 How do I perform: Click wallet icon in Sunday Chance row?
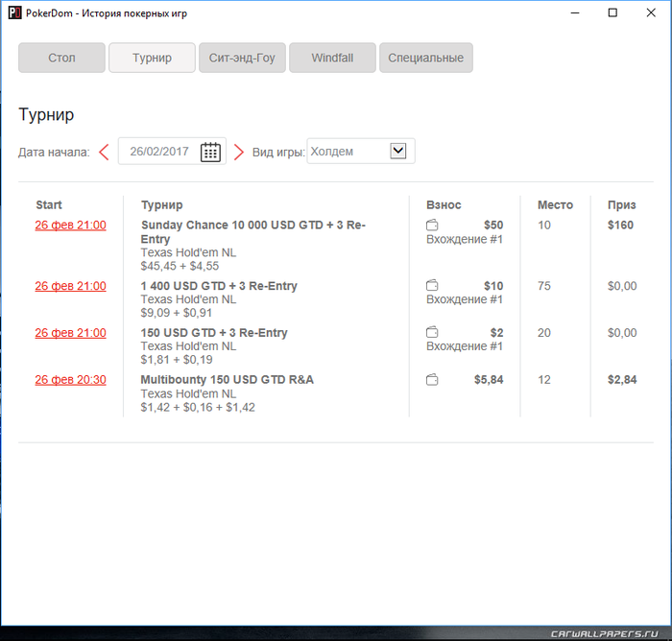click(x=432, y=225)
